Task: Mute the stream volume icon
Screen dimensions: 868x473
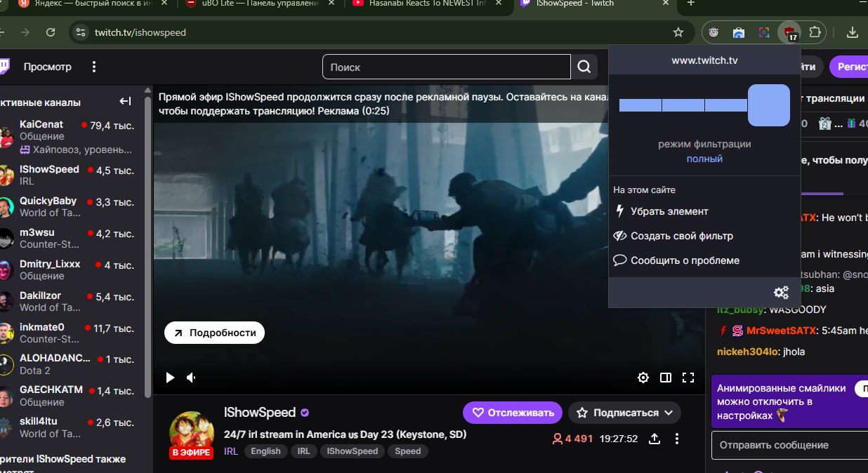Action: pos(192,378)
